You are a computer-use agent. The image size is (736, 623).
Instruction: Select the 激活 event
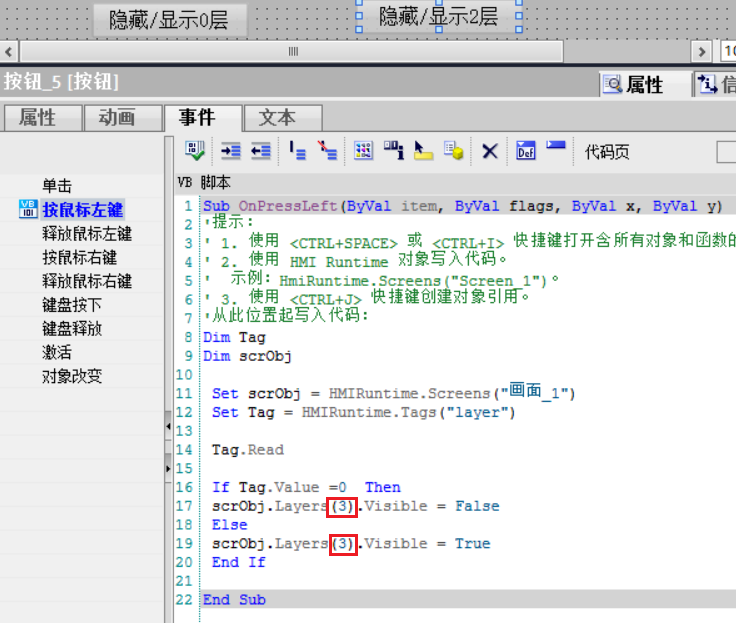[57, 352]
